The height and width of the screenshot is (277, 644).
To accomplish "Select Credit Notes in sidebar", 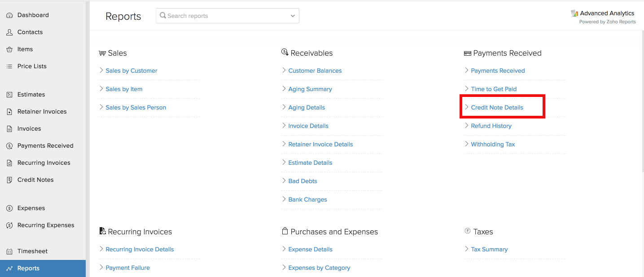I will point(35,180).
